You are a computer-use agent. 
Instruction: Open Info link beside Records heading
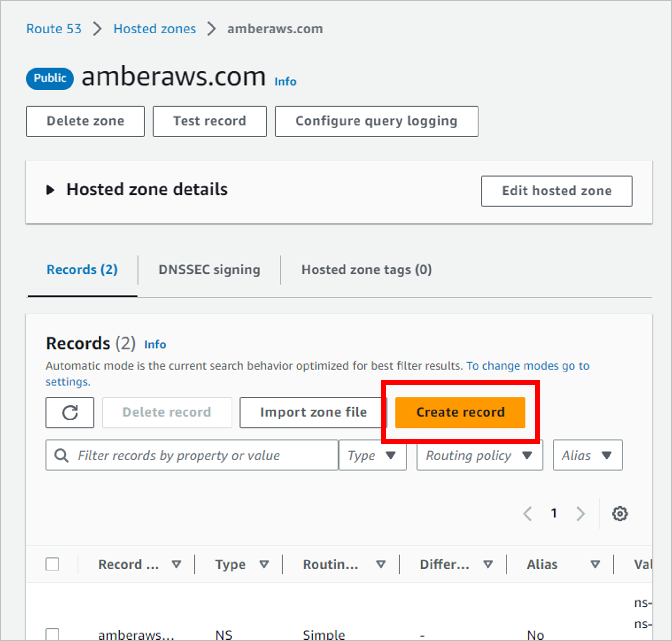click(x=155, y=344)
